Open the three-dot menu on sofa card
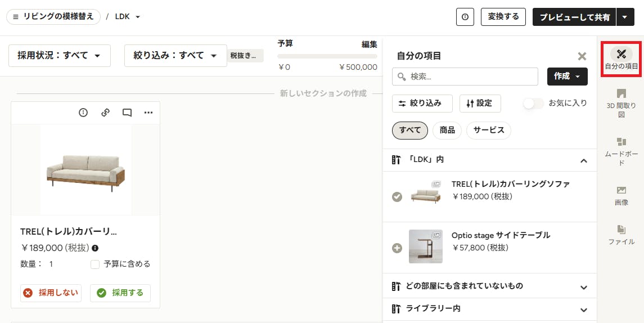 click(x=148, y=113)
